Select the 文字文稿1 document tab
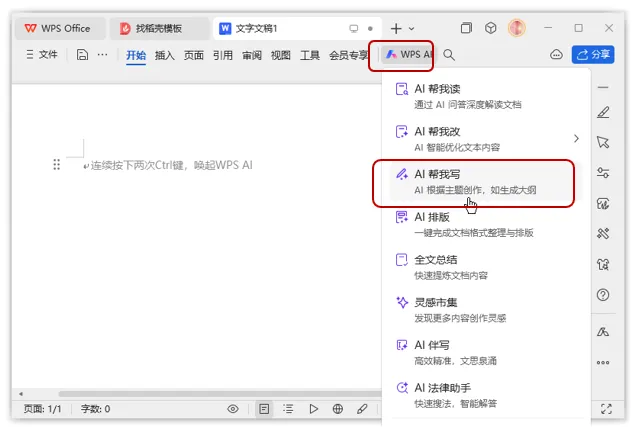This screenshot has width=632, height=427. 297,28
